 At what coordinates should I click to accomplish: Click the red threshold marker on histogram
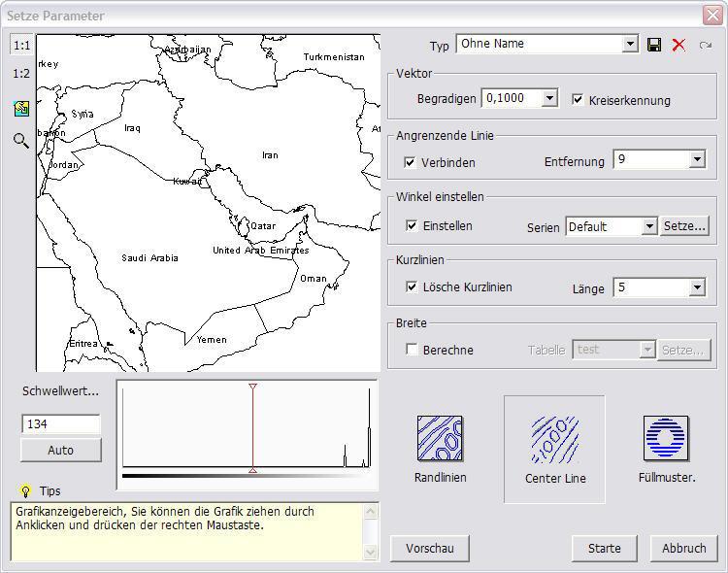tap(252, 388)
